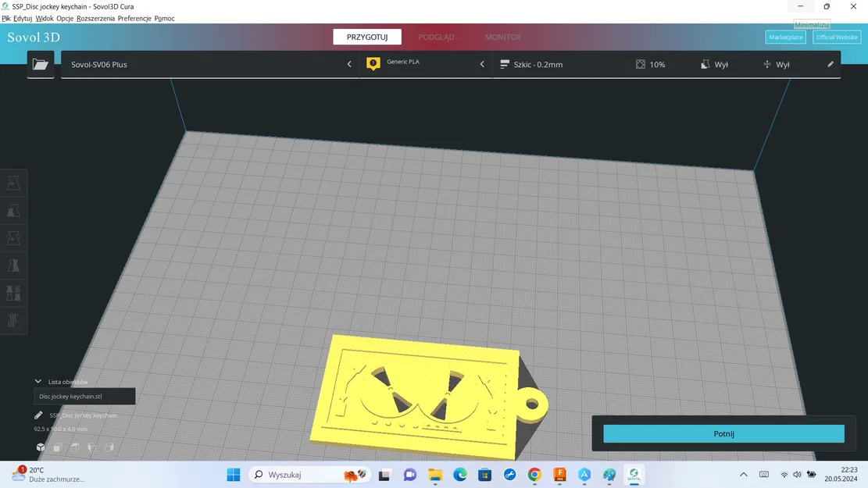Open the Rozszerzenia menu

click(x=96, y=18)
